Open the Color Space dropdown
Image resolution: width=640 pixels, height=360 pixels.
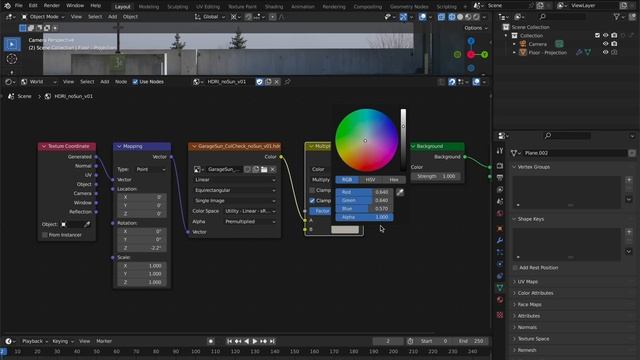[x=251, y=211]
